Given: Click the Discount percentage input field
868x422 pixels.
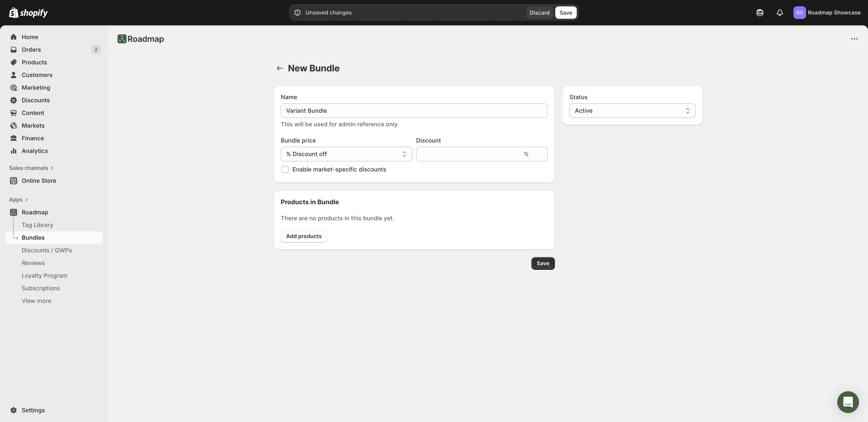Looking at the screenshot, I should point(468,154).
